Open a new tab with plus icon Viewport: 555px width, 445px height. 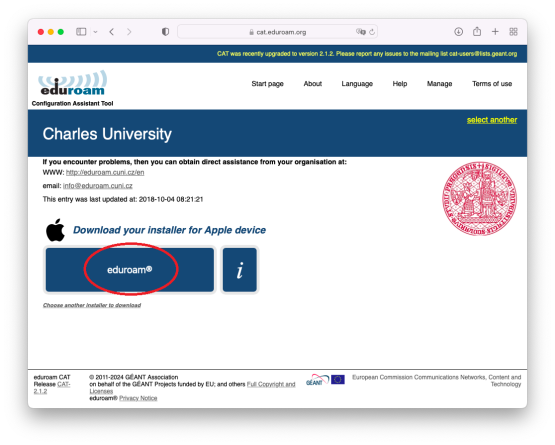tap(495, 32)
